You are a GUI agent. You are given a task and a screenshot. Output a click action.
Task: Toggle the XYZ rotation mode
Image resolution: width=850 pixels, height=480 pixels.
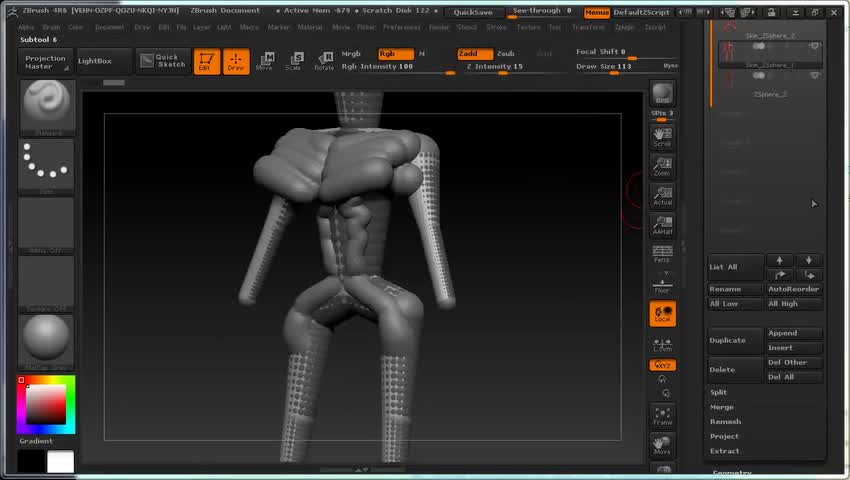tap(662, 365)
